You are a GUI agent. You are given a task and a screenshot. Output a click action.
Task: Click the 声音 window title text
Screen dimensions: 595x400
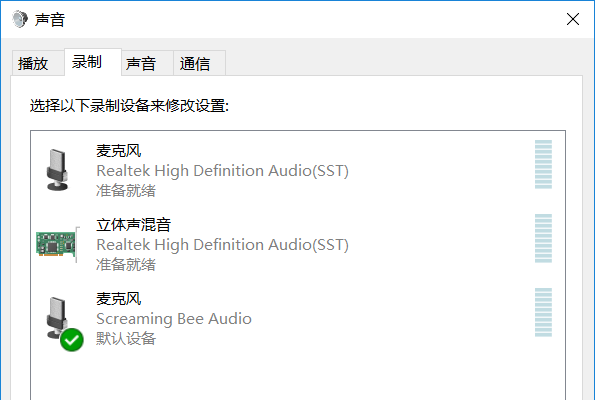50,19
